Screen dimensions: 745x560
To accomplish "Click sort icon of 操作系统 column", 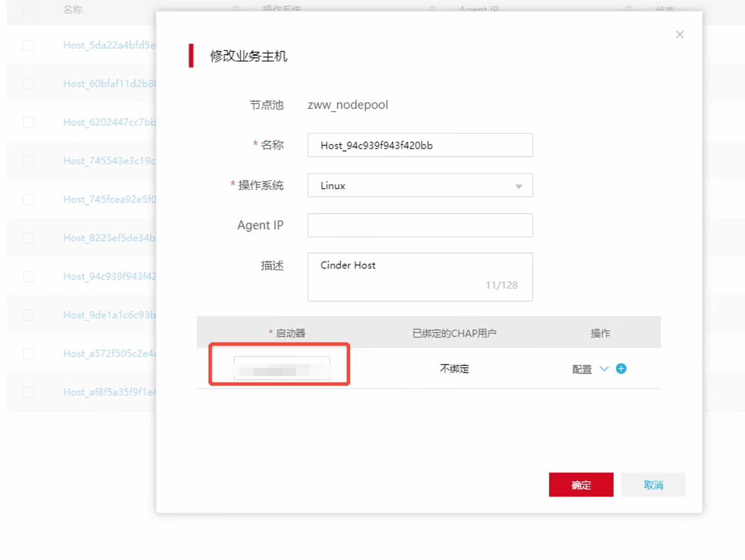I will (432, 9).
